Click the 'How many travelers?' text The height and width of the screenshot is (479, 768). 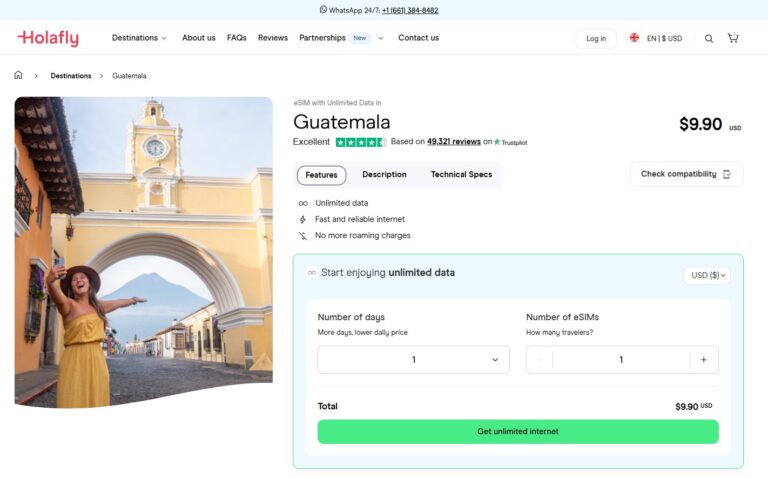coord(559,332)
